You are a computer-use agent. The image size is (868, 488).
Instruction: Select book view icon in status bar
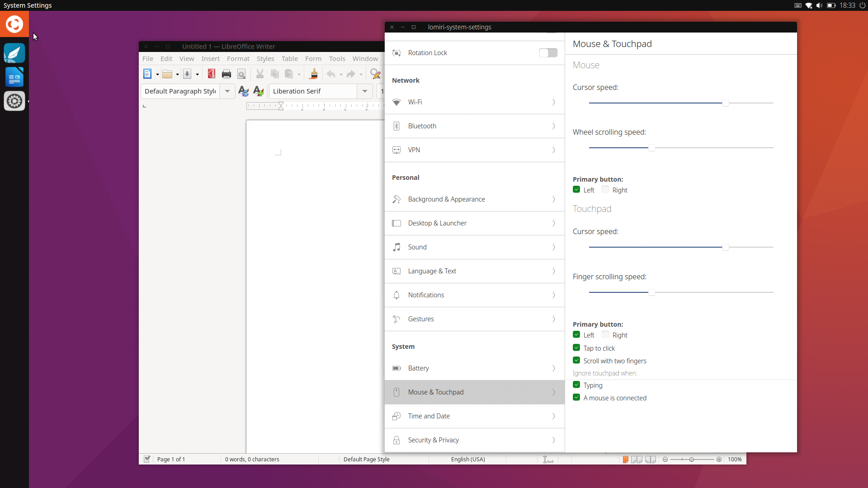[651, 460]
